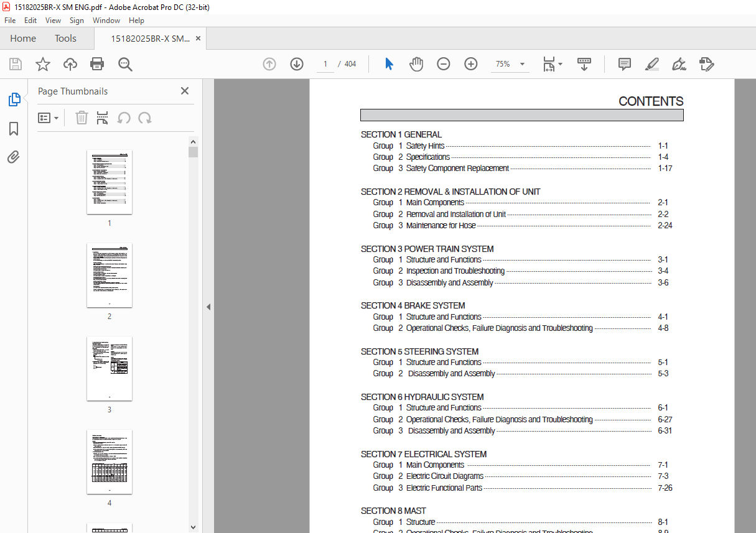Viewport: 756px width, 533px height.
Task: Open the Attachments paperclip panel
Action: click(x=14, y=157)
